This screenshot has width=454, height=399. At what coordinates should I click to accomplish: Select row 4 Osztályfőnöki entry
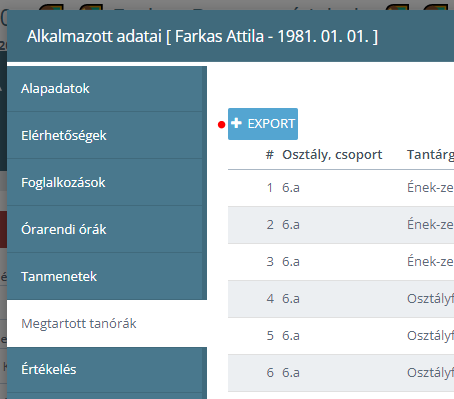tap(341, 299)
